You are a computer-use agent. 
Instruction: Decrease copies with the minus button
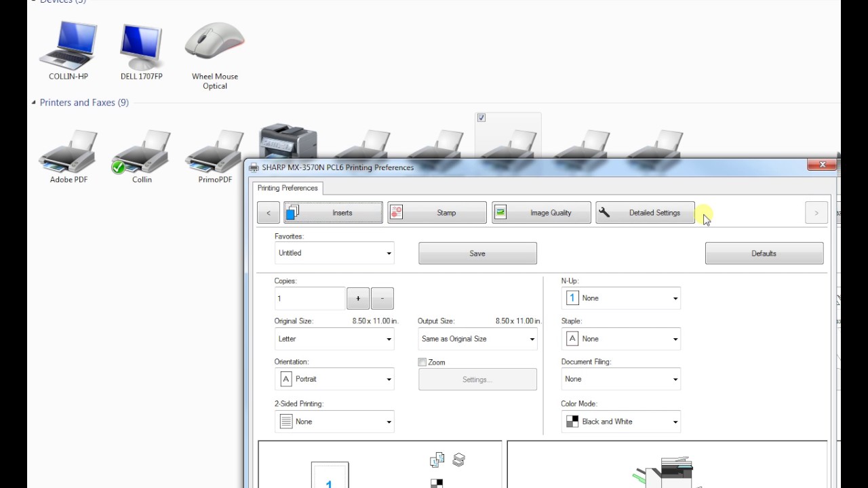pos(382,298)
